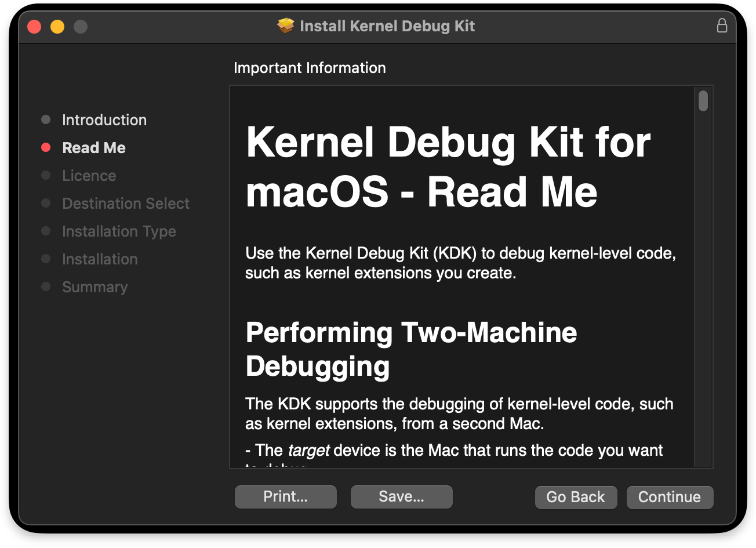This screenshot has height=548, width=756.
Task: Click the scrollbar track below the thumb
Action: coord(703,290)
